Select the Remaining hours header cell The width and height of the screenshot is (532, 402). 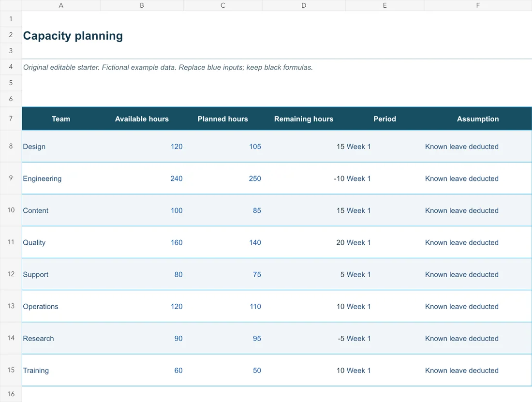coord(304,119)
